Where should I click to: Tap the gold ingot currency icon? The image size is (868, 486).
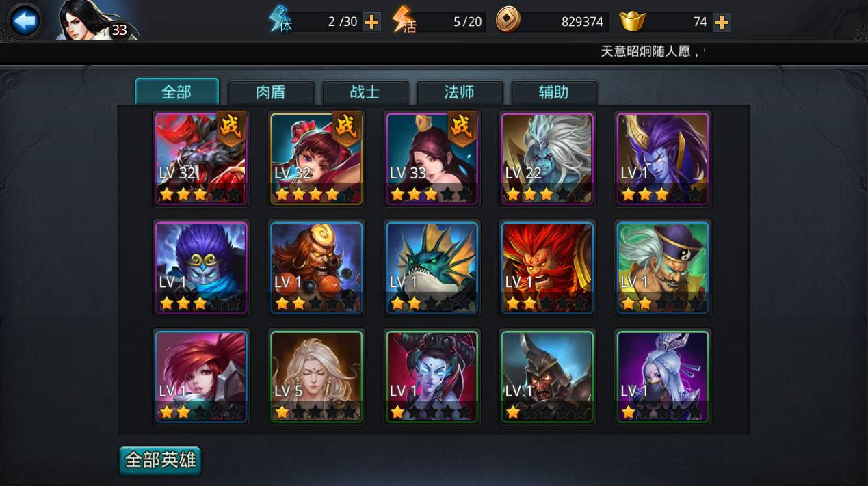pyautogui.click(x=633, y=21)
